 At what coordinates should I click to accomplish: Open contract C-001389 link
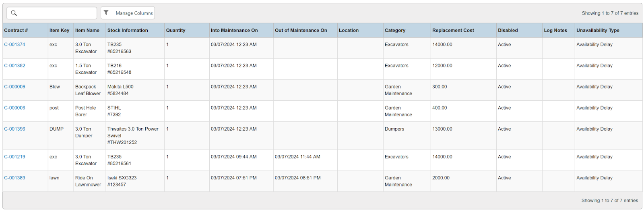tap(14, 178)
